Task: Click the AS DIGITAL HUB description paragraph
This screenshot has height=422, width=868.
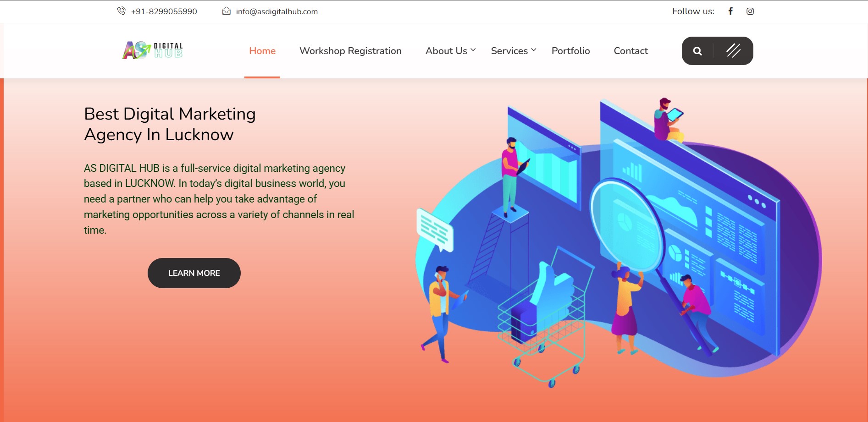Action: point(219,199)
